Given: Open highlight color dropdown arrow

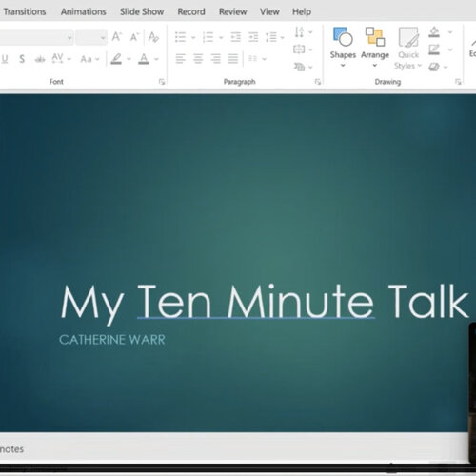Looking at the screenshot, I should (x=129, y=59).
